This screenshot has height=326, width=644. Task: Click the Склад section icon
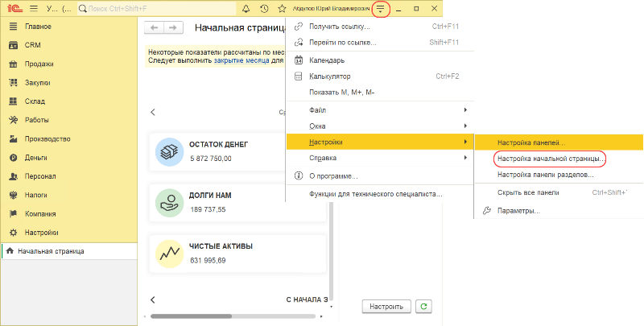tap(13, 101)
